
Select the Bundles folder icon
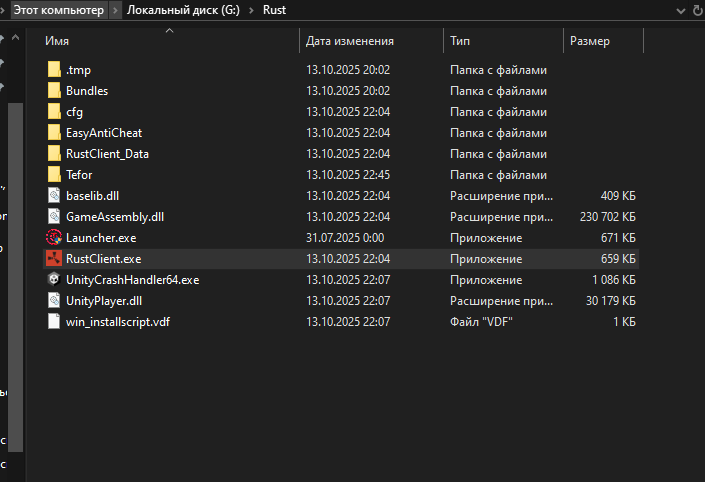coord(54,91)
